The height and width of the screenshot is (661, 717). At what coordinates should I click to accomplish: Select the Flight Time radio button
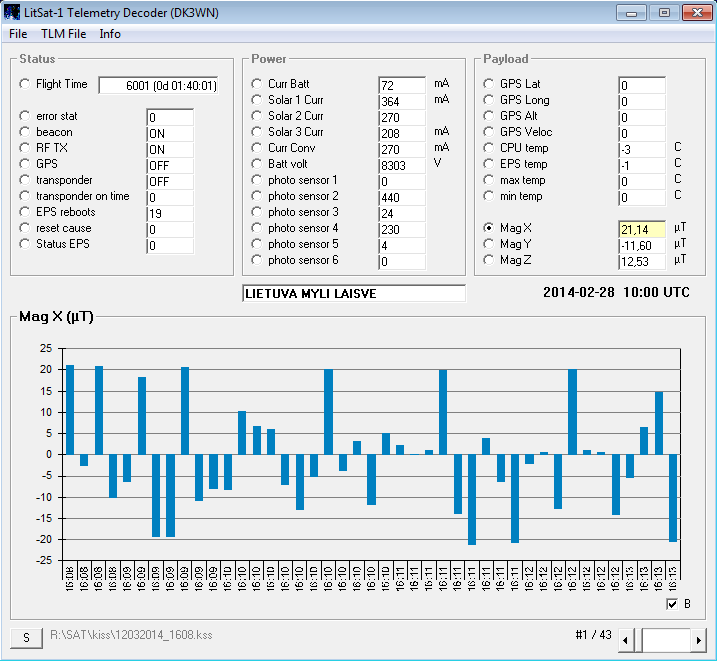(25, 85)
